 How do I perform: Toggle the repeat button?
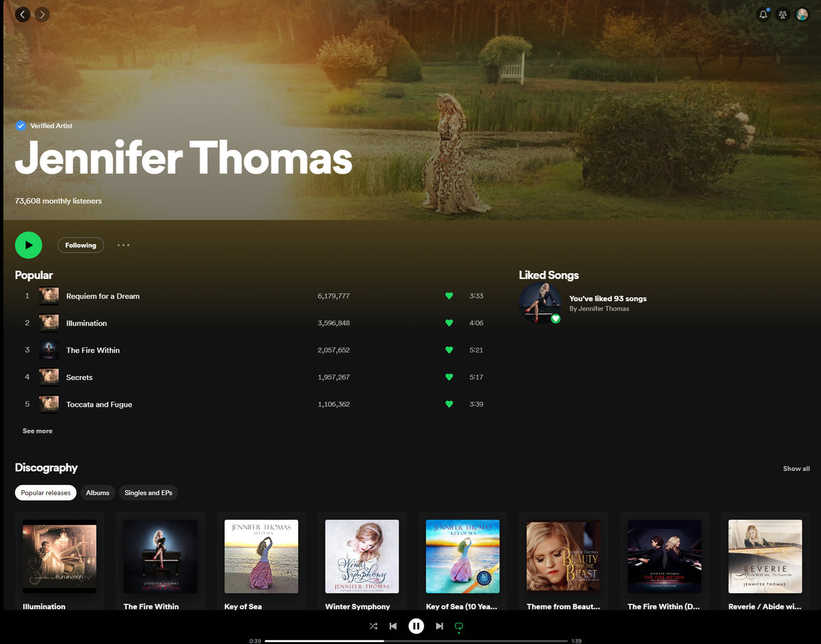(x=459, y=626)
